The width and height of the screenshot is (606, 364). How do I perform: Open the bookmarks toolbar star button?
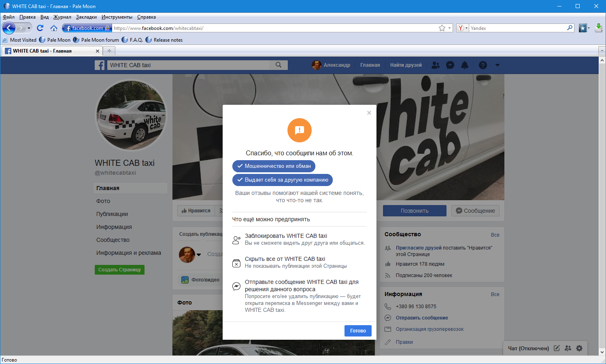pos(583,28)
